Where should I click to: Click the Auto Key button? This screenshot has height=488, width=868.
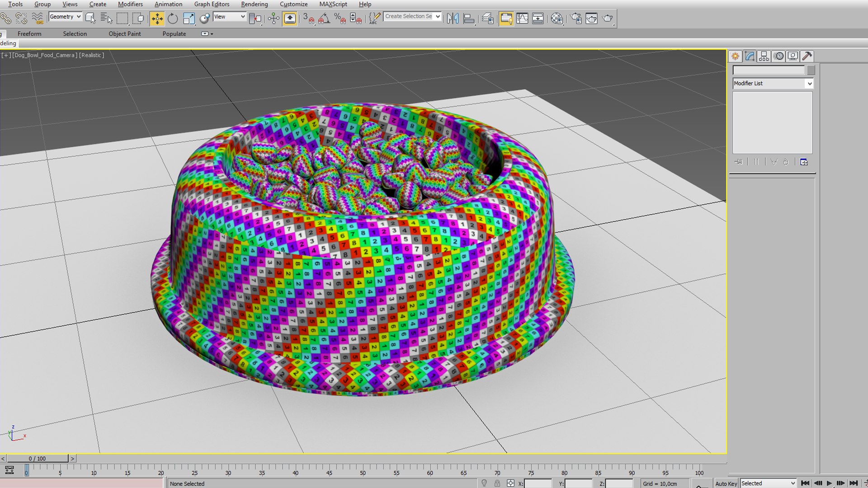726,483
